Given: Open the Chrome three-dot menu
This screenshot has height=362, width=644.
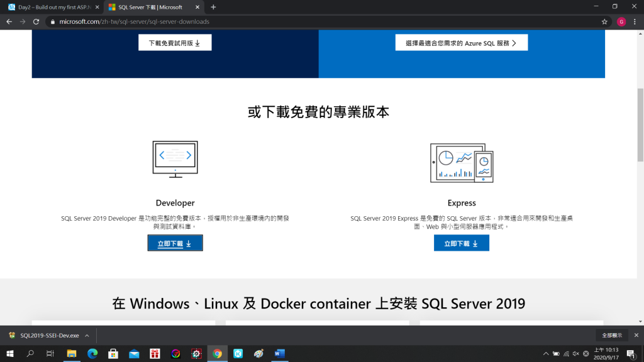Looking at the screenshot, I should point(635,22).
